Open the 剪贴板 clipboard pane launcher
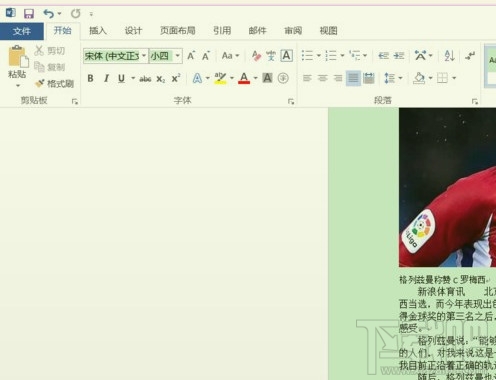This screenshot has height=380, width=496. click(75, 101)
